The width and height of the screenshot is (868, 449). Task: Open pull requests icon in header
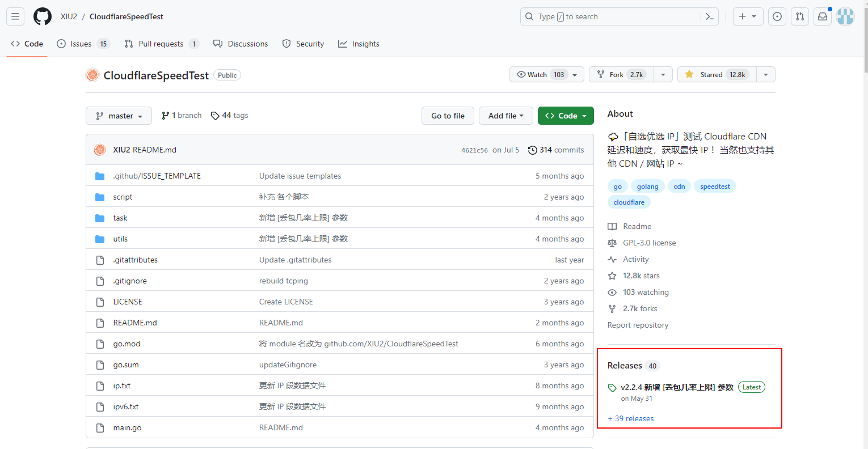coord(800,16)
